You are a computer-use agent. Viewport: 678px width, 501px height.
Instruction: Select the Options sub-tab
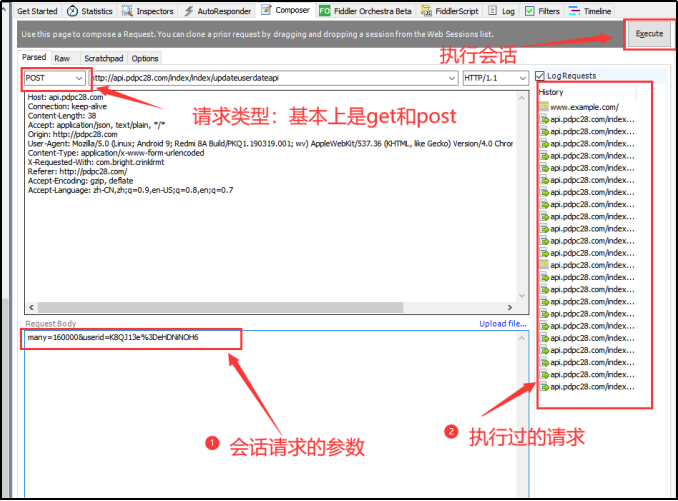tap(145, 58)
